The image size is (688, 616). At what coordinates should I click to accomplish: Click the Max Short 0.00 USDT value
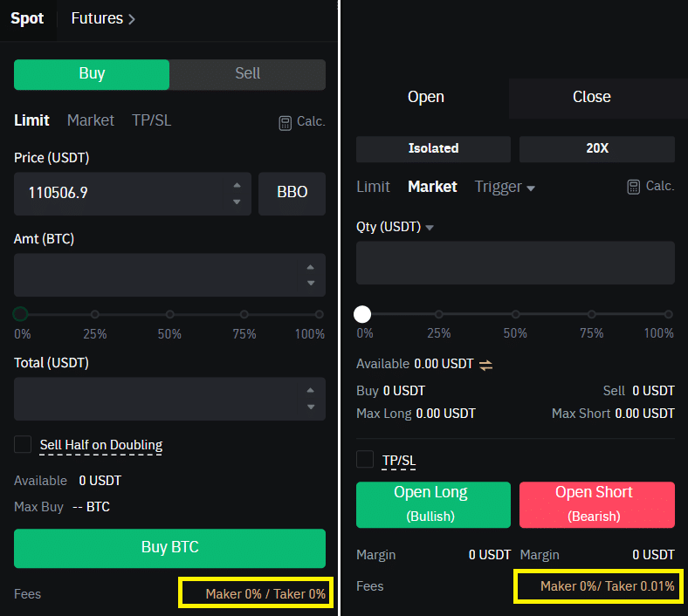point(644,414)
